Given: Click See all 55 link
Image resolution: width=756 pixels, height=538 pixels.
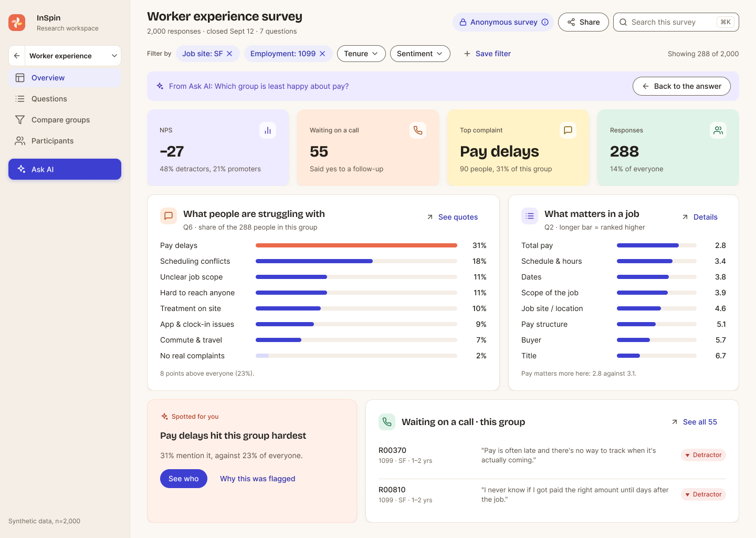Looking at the screenshot, I should click(694, 422).
